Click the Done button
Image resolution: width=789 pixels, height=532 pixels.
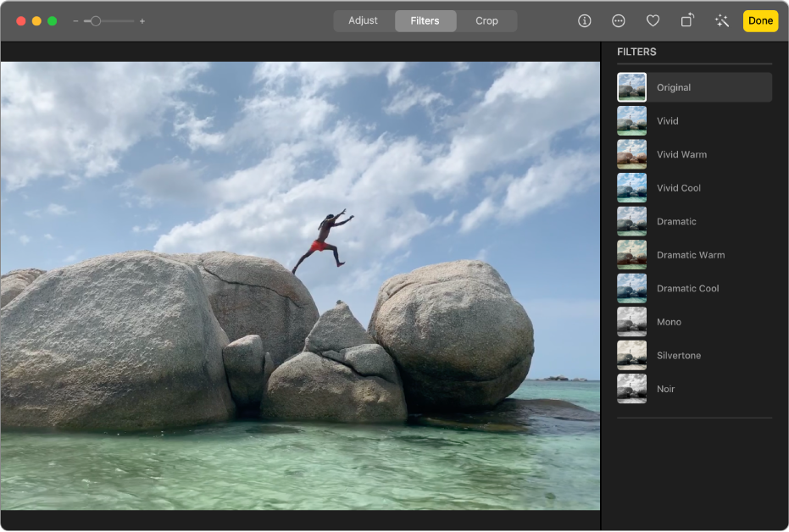coord(759,20)
